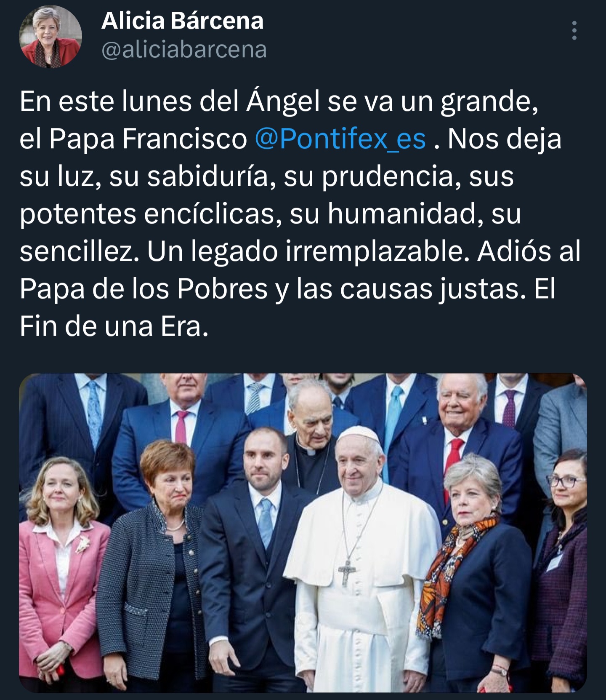Tap Alicia Bárcena's profile avatar
606x700 pixels.
tap(50, 36)
